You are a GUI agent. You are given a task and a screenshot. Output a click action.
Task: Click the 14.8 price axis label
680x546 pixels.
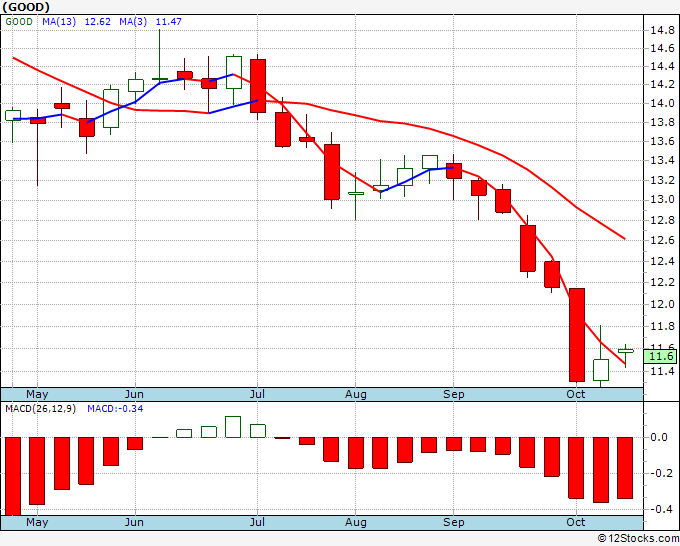[x=662, y=30]
